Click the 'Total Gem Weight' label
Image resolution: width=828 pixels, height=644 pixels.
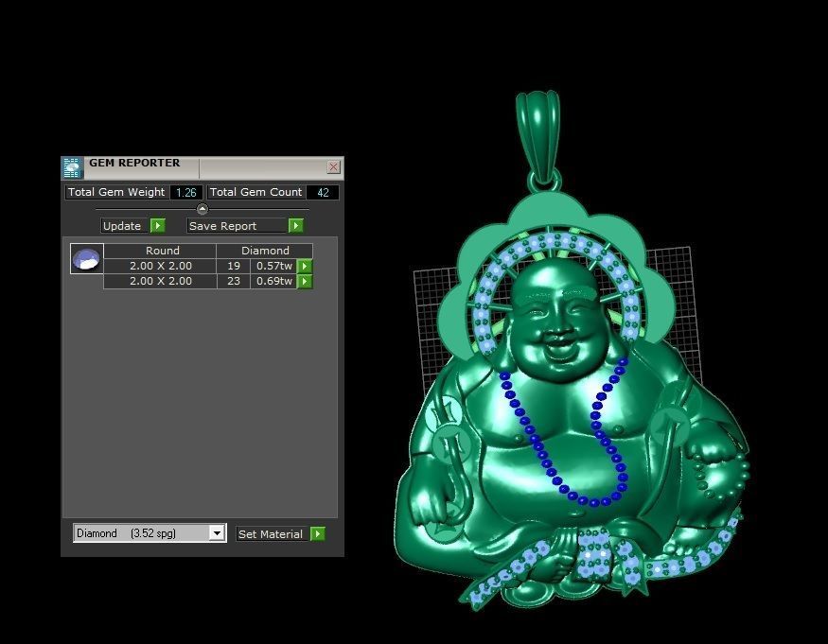pos(116,192)
